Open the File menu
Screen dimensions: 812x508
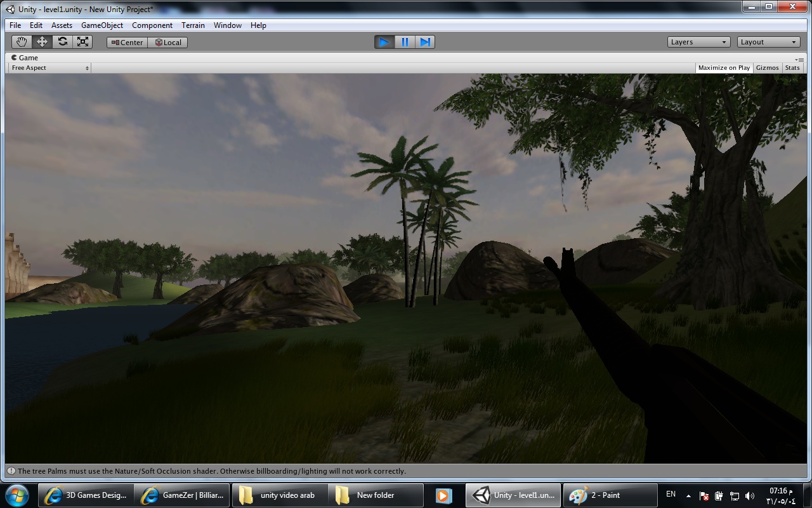tap(15, 25)
